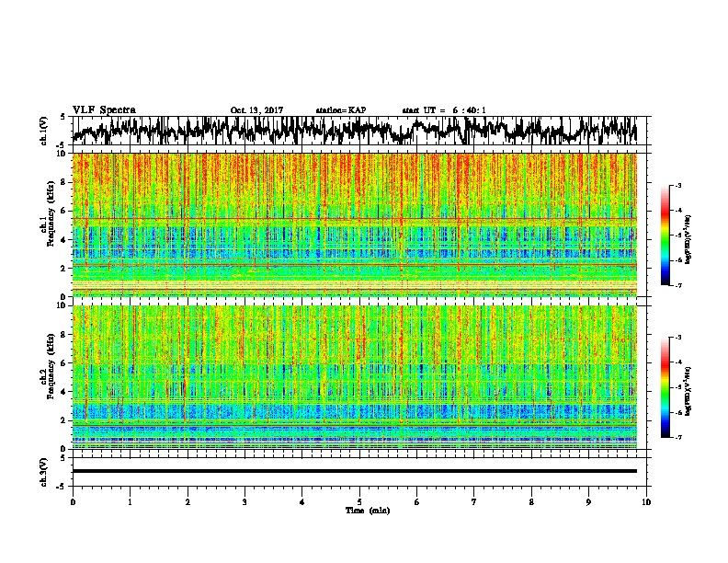Image resolution: width=728 pixels, height=563 pixels.
Task: Click the date text "Oct. 13, 2017"
Action: (x=256, y=110)
